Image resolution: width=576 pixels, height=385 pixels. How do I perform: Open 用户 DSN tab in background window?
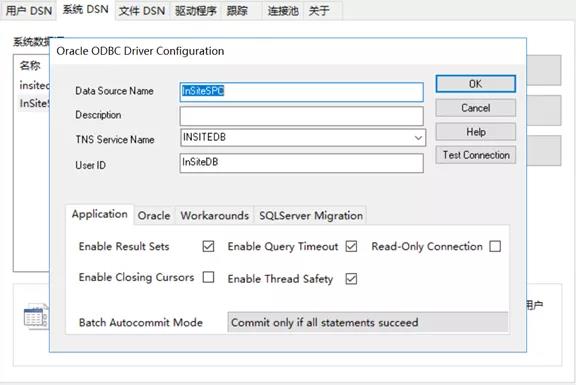coord(29,11)
